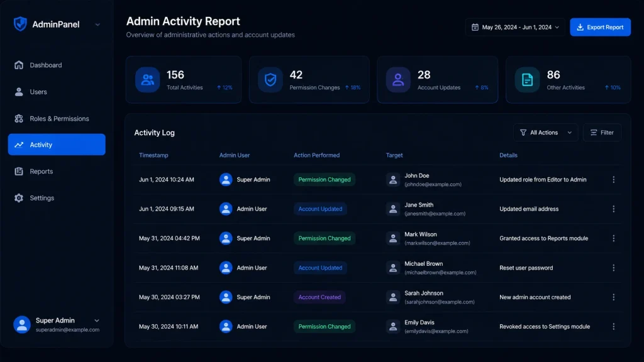Open the three-dot menu for the John Doe row

(x=614, y=179)
